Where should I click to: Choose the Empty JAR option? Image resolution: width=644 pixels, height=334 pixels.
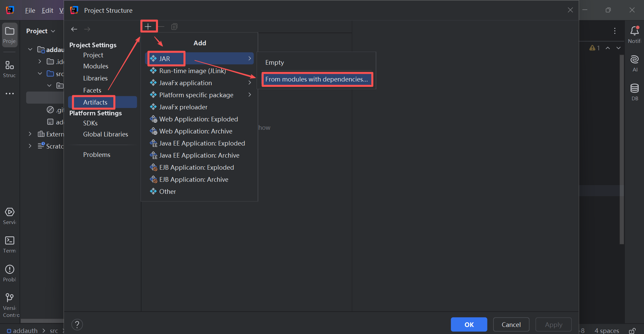click(274, 63)
